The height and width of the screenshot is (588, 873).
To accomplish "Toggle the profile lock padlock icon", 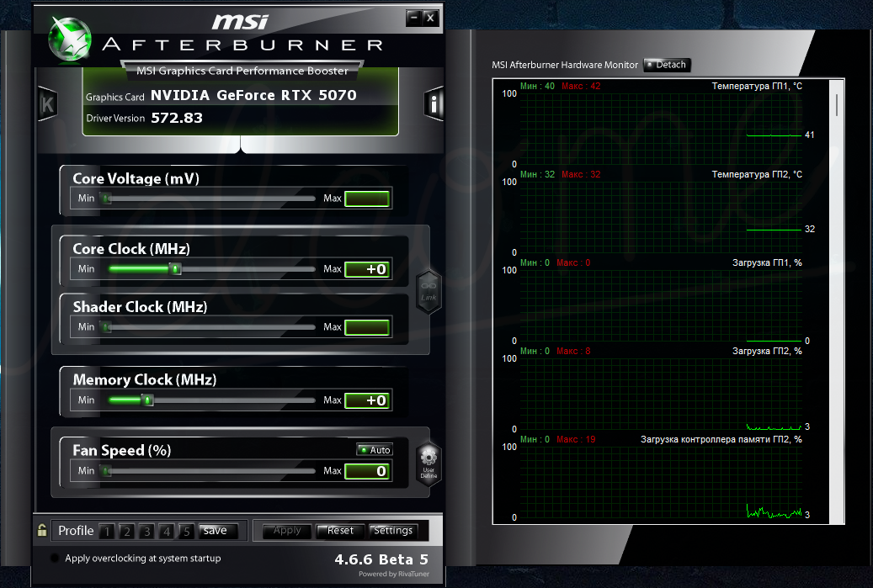I will click(x=42, y=530).
